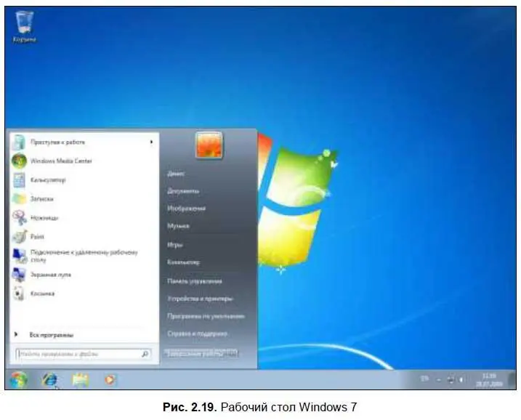Open Музыка in the Start menu
521x420 pixels.
179,226
